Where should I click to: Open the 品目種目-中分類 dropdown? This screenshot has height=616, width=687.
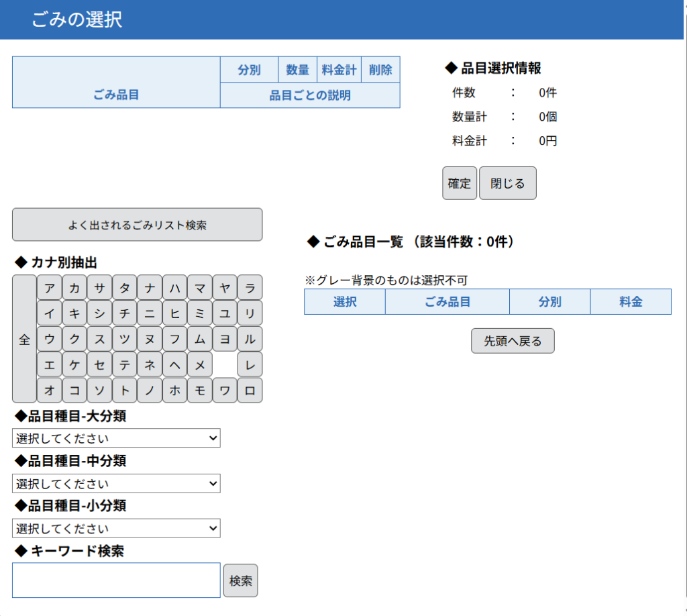(115, 483)
